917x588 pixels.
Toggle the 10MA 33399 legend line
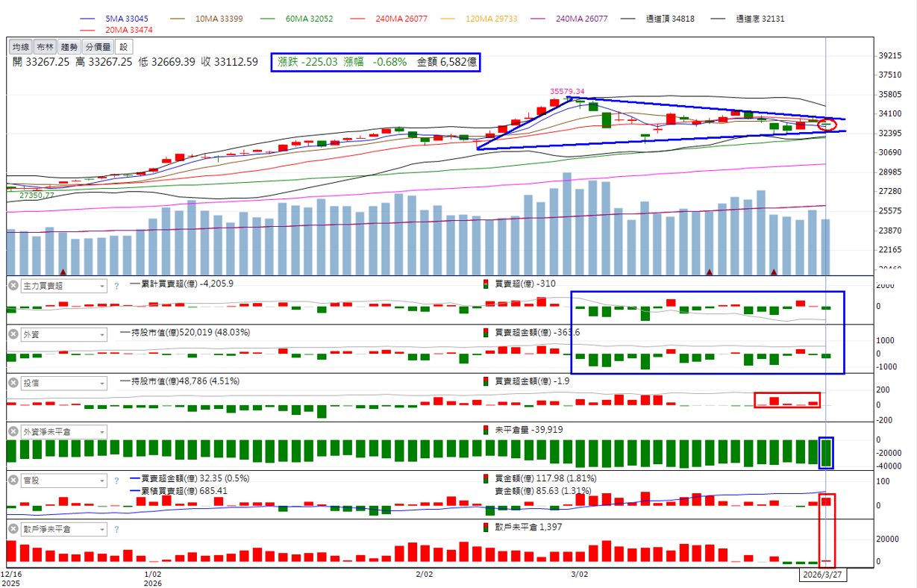[205, 19]
